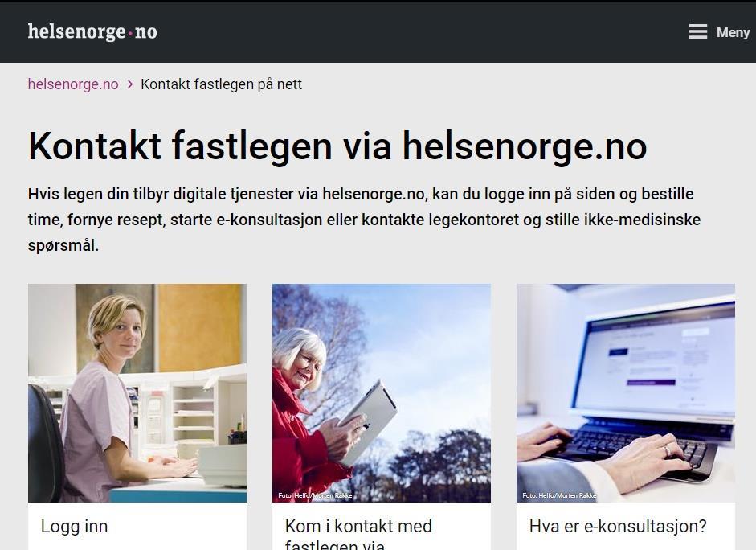
Task: Open Hva er e-konsultasjon? card
Action: 618,526
